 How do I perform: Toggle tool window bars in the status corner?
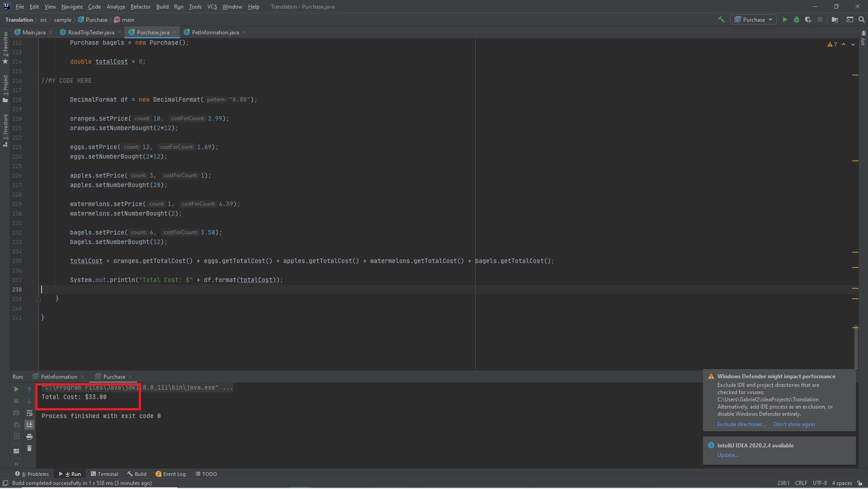click(x=5, y=483)
